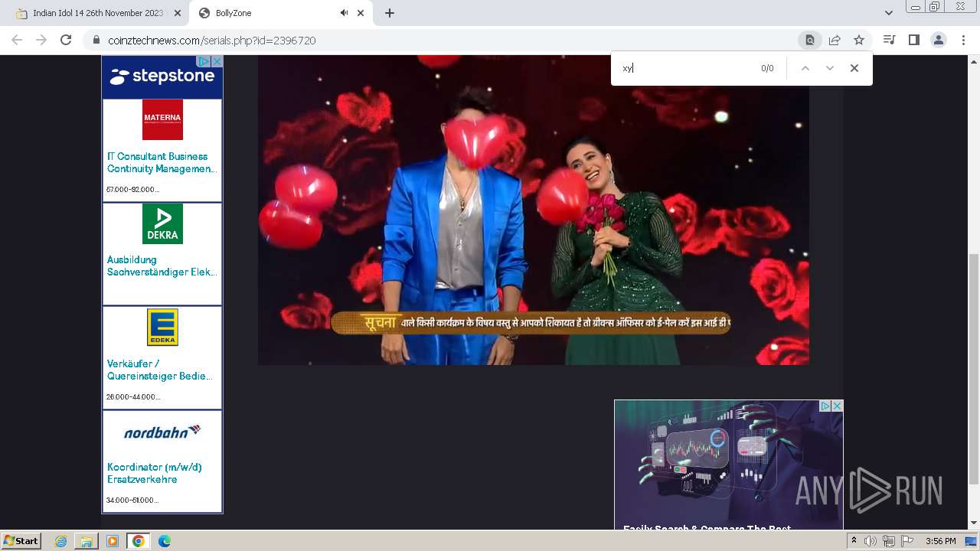Jump to previous find result
This screenshot has height=551, width=980.
(805, 68)
